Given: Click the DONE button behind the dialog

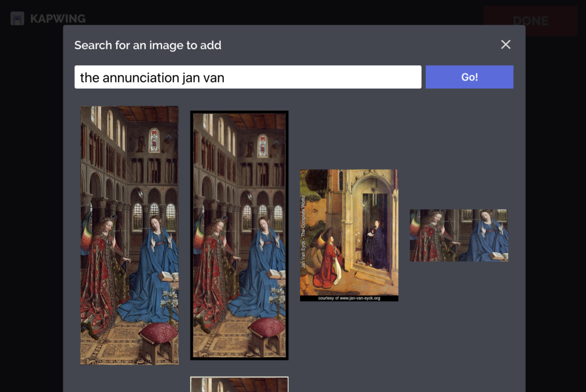Looking at the screenshot, I should click(x=530, y=21).
